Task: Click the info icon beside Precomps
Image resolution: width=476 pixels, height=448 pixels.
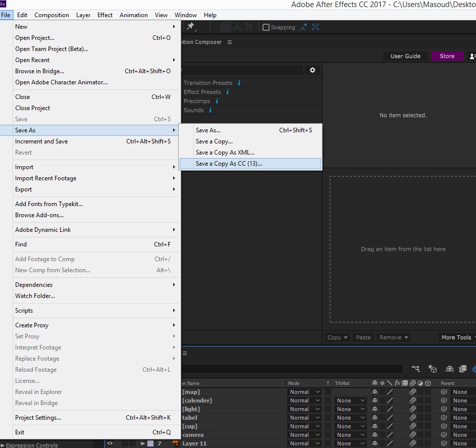Action: 217,101
